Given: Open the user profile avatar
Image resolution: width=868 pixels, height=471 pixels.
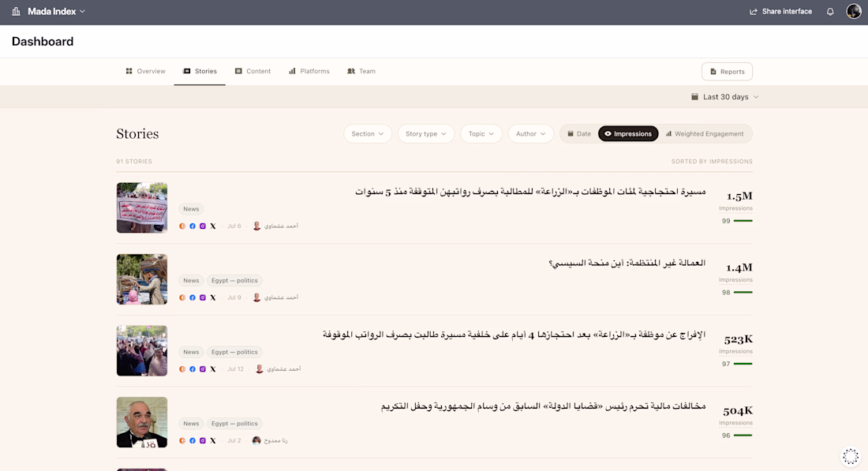Looking at the screenshot, I should (854, 11).
